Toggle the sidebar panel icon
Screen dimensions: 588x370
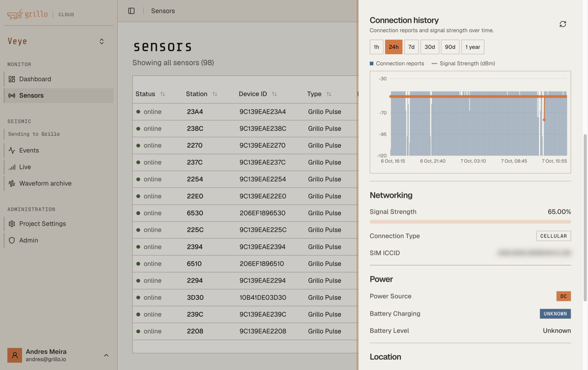click(131, 11)
